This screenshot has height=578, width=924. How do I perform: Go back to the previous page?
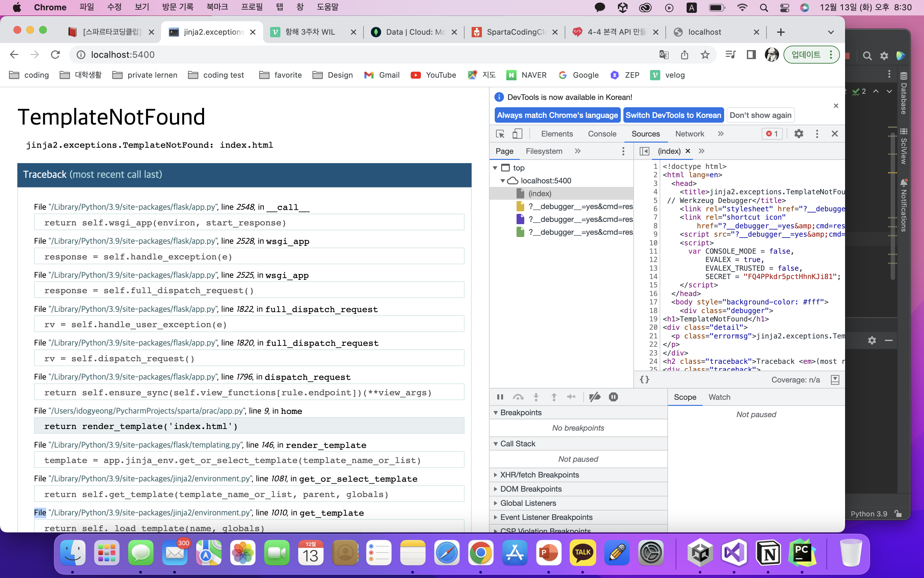click(14, 55)
